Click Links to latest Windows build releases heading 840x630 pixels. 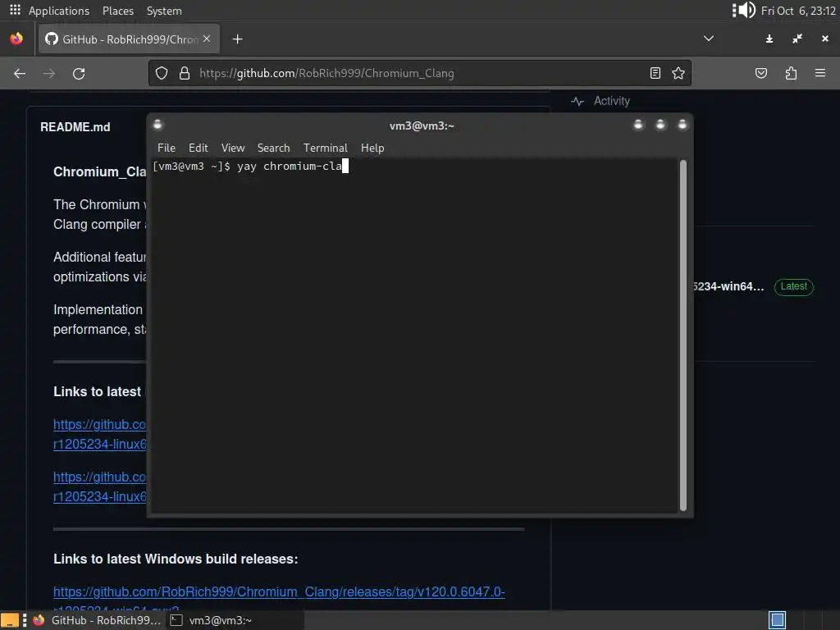pos(176,559)
